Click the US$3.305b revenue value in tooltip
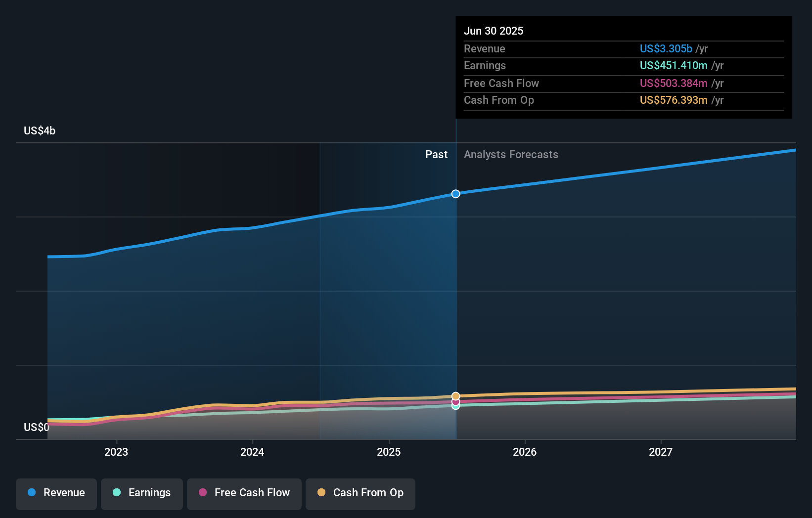The width and height of the screenshot is (812, 518). pyautogui.click(x=666, y=48)
